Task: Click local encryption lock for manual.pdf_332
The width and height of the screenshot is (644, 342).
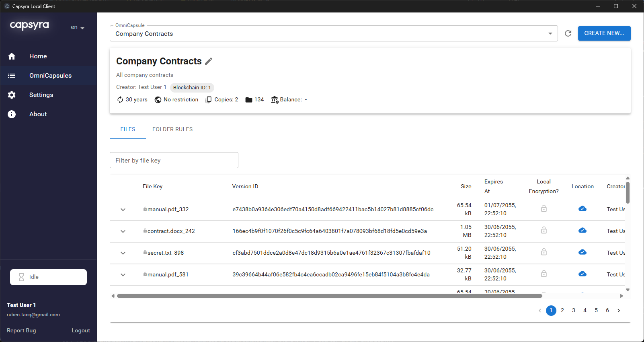Action: point(544,208)
